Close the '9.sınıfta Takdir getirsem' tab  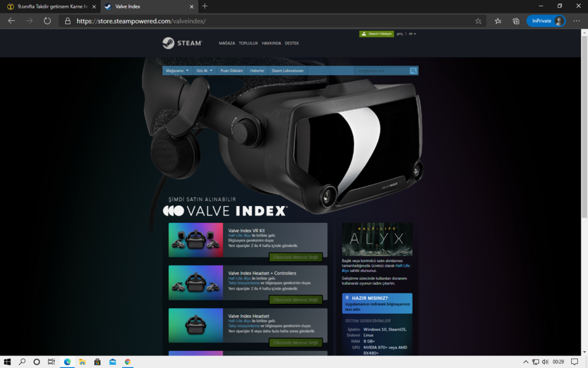click(94, 7)
